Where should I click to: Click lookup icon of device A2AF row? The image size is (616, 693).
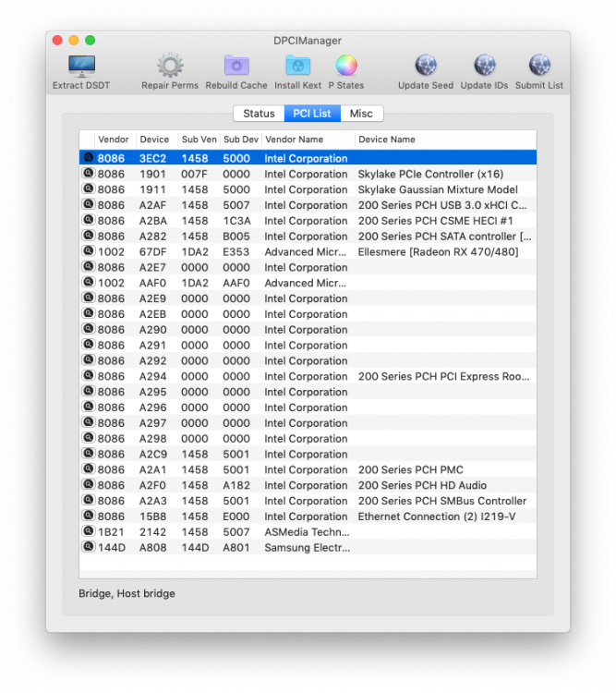[x=89, y=204]
